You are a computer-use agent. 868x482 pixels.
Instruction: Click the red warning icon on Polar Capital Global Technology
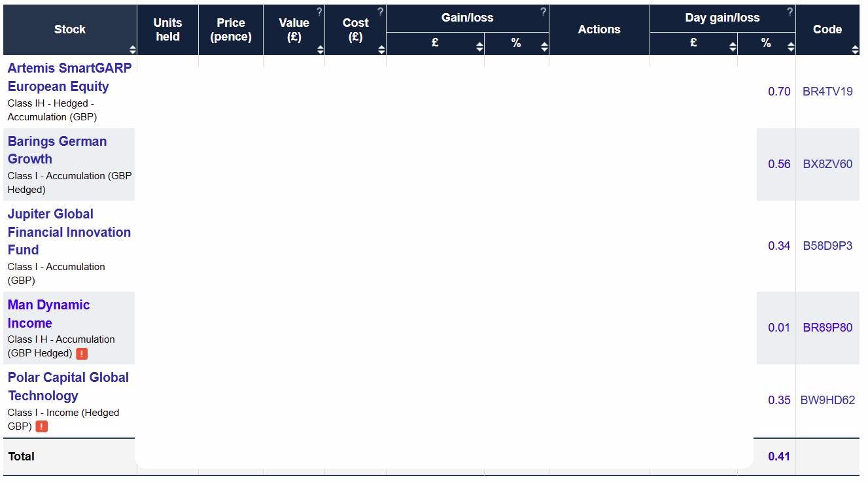[42, 426]
